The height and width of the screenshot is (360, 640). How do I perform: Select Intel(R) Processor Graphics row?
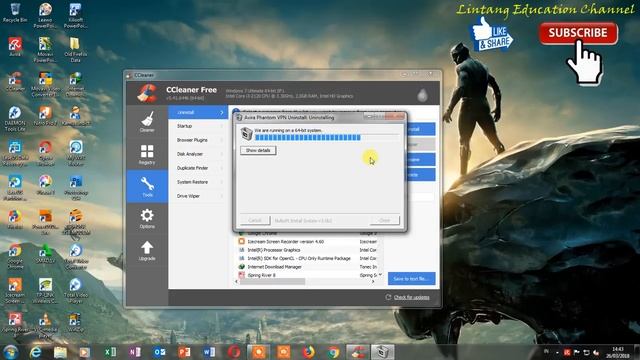308,250
